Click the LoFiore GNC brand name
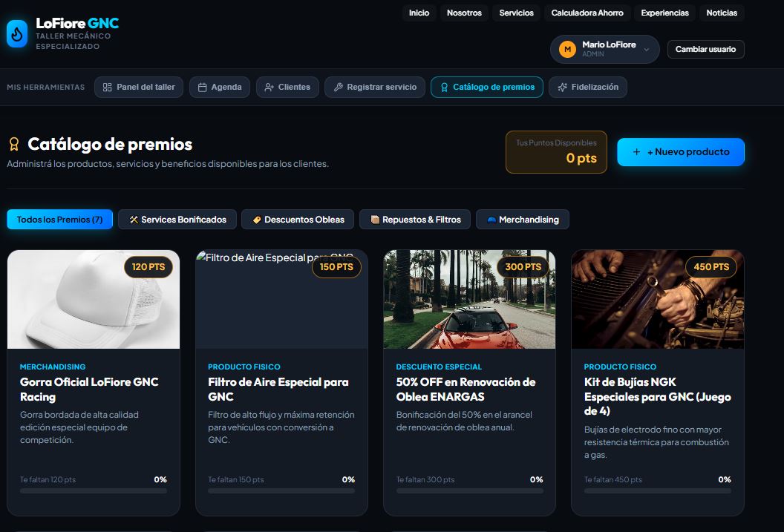The height and width of the screenshot is (532, 784). point(77,24)
